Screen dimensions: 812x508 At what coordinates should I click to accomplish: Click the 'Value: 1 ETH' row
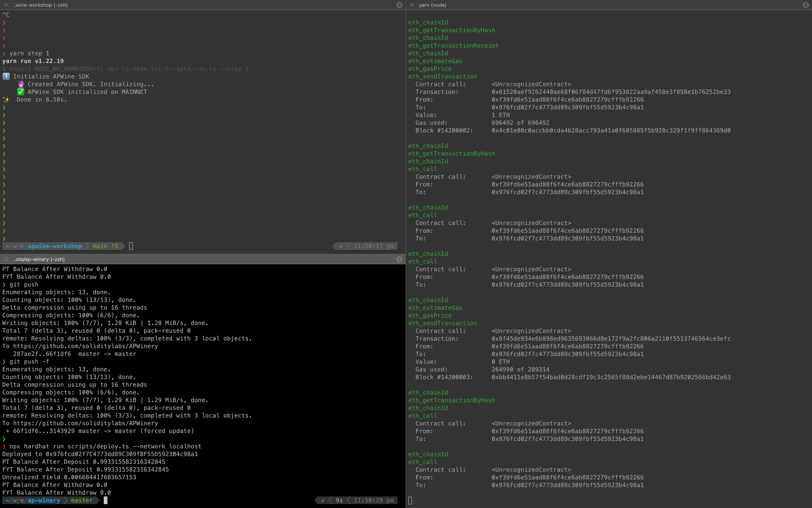pyautogui.click(x=462, y=115)
